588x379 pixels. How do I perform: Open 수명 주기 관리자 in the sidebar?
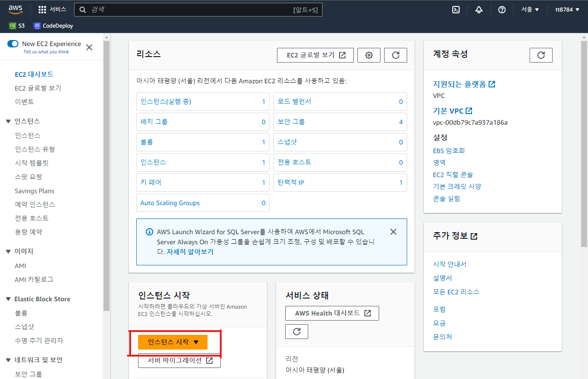[39, 340]
